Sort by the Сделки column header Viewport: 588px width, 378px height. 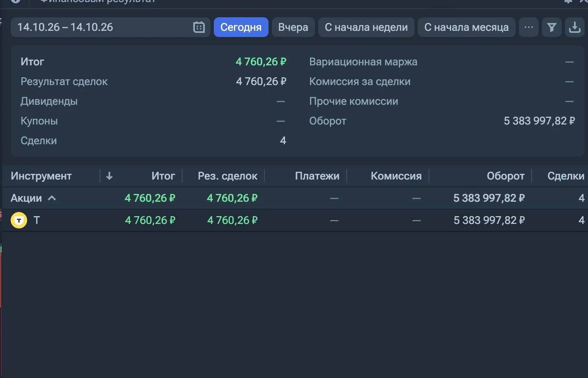(566, 176)
